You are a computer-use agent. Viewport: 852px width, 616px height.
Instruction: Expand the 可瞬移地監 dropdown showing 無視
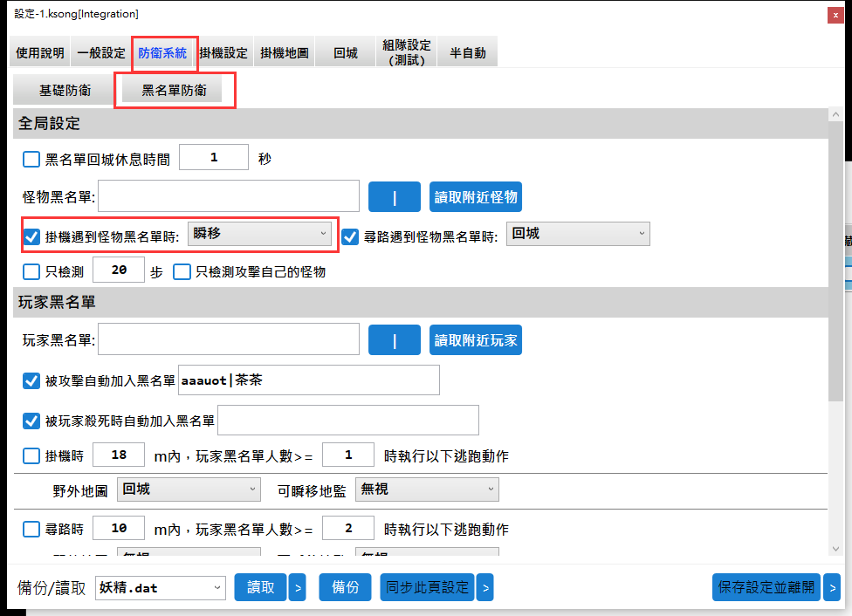[x=427, y=489]
